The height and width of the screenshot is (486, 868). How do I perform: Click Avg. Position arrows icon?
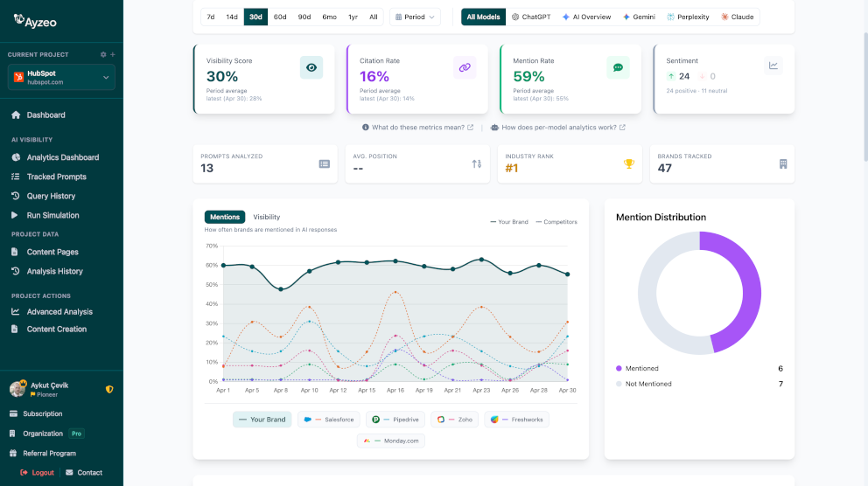(x=477, y=164)
